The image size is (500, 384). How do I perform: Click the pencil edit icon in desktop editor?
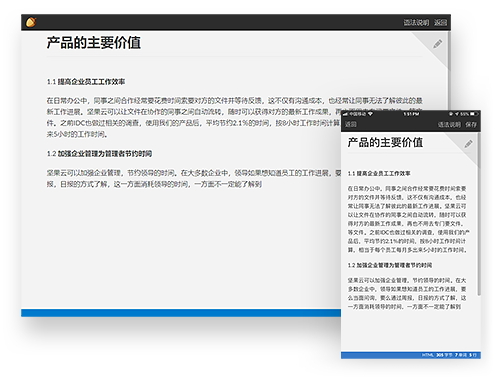point(438,44)
